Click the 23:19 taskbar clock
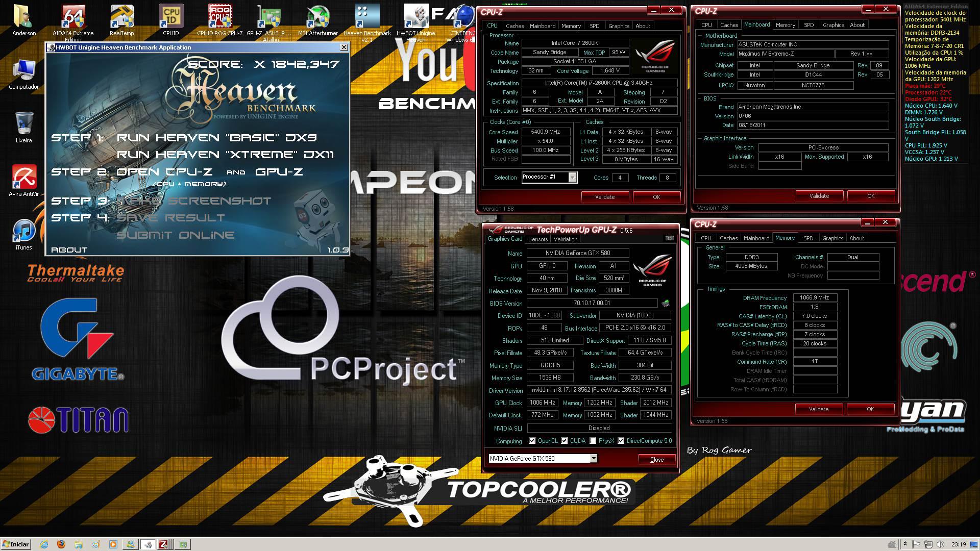 pyautogui.click(x=958, y=544)
